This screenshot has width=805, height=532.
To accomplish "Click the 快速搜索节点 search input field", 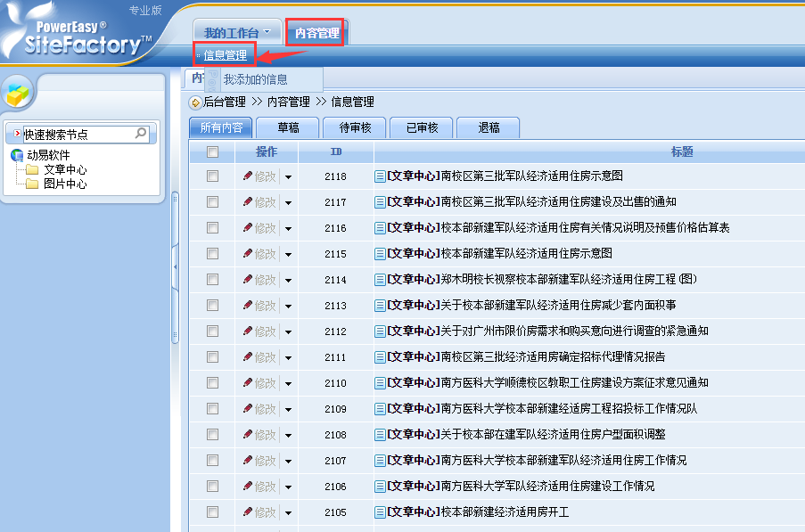I will point(76,135).
